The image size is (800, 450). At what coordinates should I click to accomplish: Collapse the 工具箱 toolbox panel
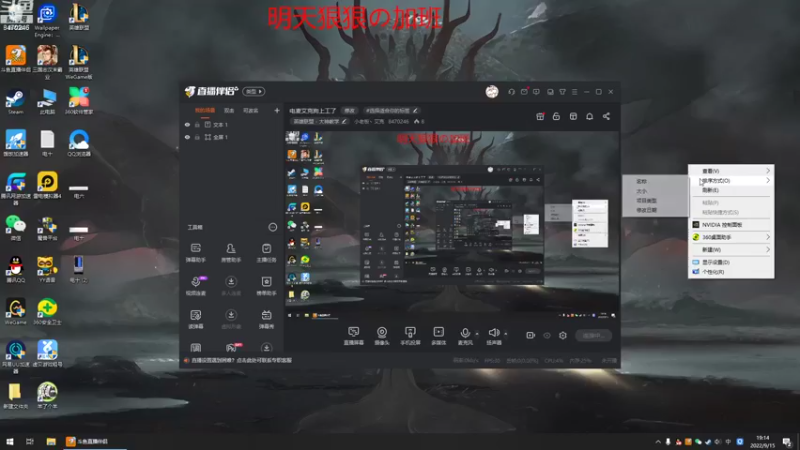pyautogui.click(x=273, y=227)
